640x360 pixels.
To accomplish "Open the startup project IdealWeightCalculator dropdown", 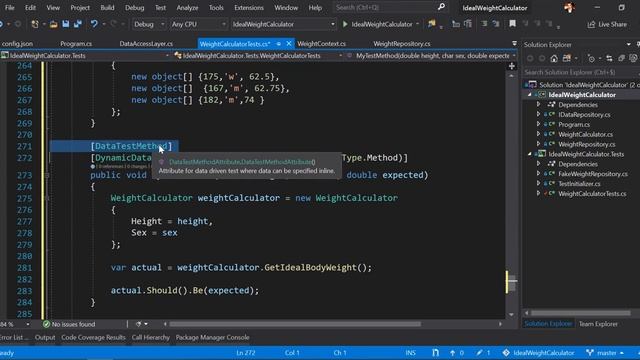I will 284,24.
